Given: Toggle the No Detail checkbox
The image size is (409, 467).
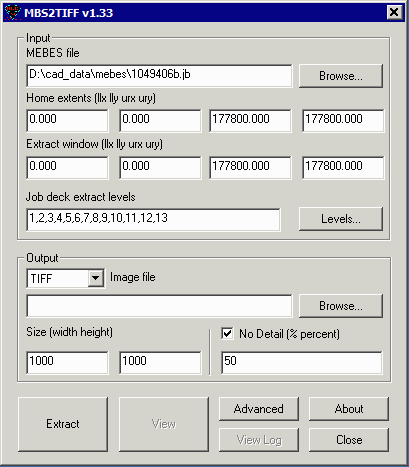Looking at the screenshot, I should [227, 334].
